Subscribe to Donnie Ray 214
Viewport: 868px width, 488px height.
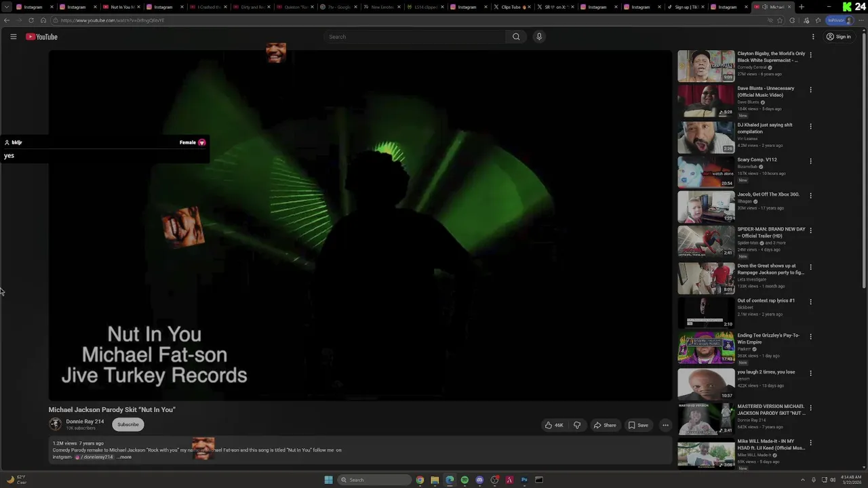click(x=127, y=424)
